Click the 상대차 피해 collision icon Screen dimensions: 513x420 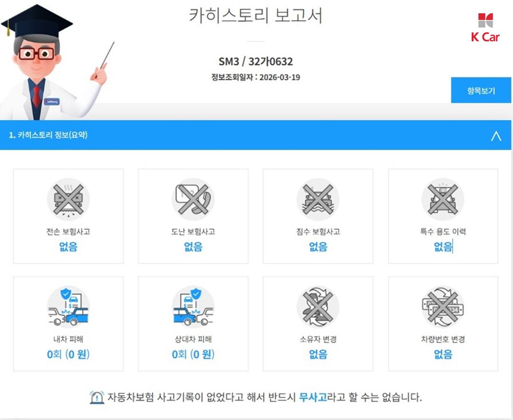193,307
